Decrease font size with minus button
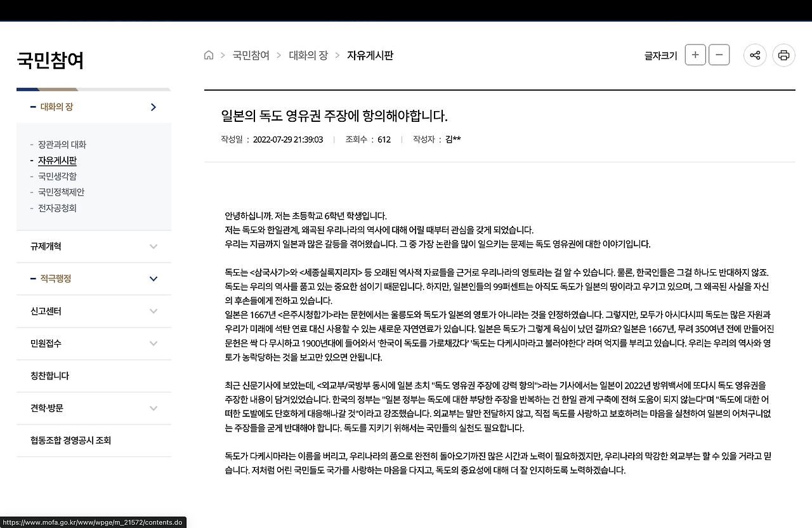The image size is (812, 528). pos(719,55)
